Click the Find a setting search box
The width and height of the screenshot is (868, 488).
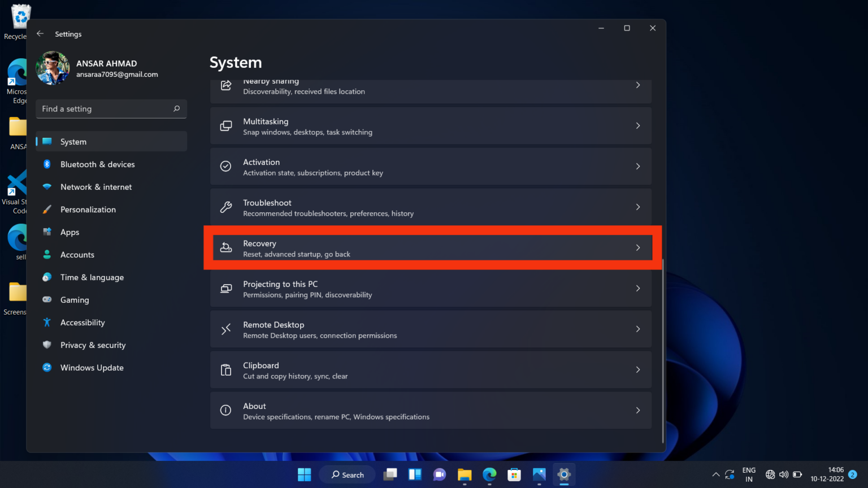tap(111, 108)
